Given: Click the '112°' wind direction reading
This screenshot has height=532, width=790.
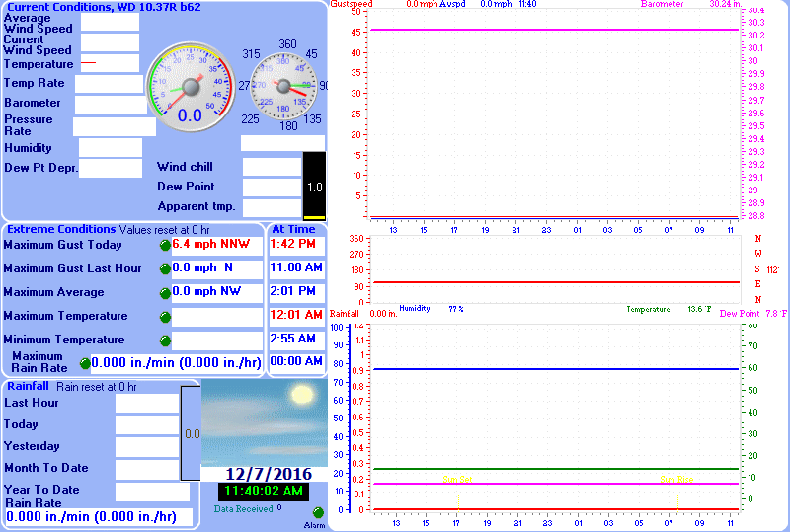Looking at the screenshot, I should coord(773,270).
